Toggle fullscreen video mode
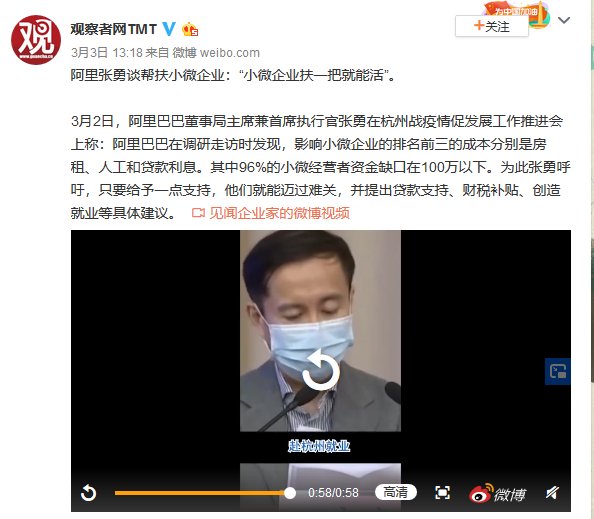The height and width of the screenshot is (519, 594). click(x=442, y=492)
